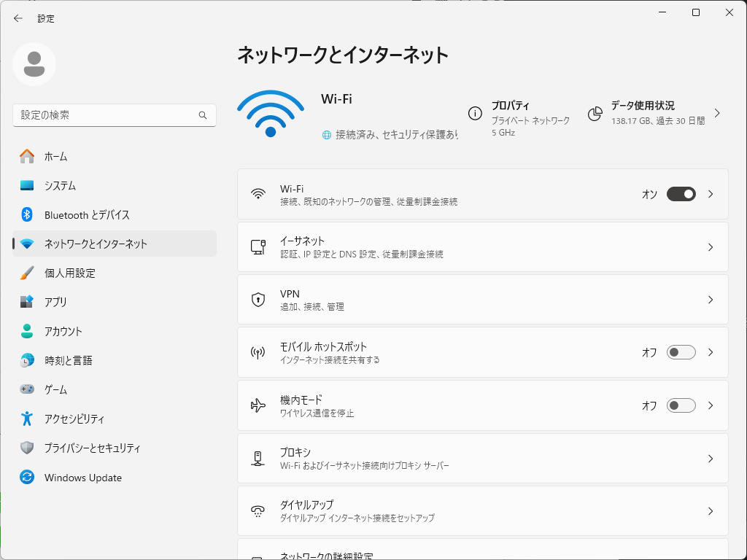The height and width of the screenshot is (560, 747).
Task: Open the イーサネット settings card
Action: click(483, 247)
